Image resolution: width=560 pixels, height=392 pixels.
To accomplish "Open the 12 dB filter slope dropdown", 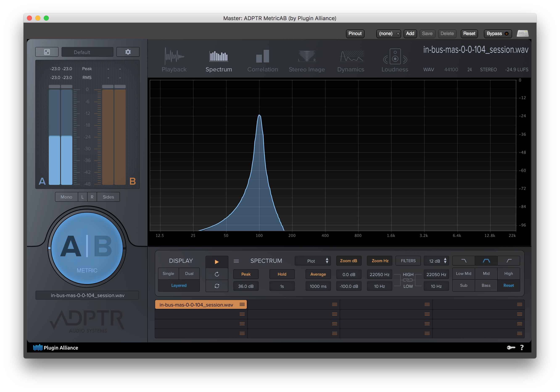I will 436,261.
